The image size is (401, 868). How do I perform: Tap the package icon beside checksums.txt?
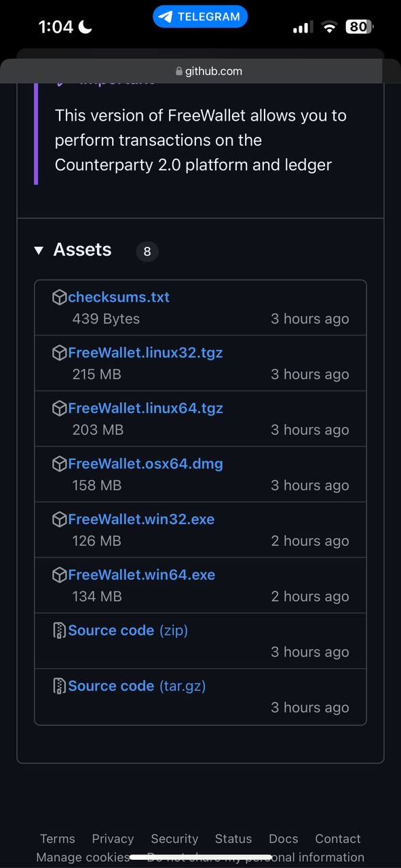(60, 297)
